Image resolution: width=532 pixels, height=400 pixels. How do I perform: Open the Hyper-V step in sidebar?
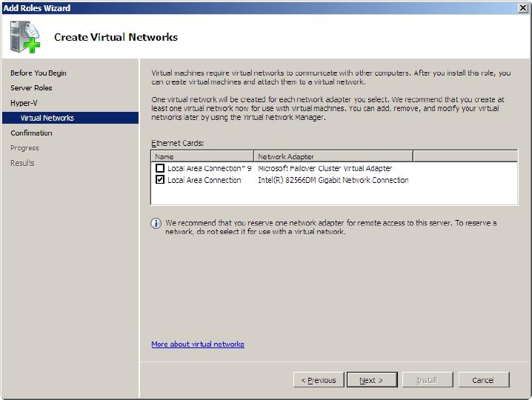[24, 103]
